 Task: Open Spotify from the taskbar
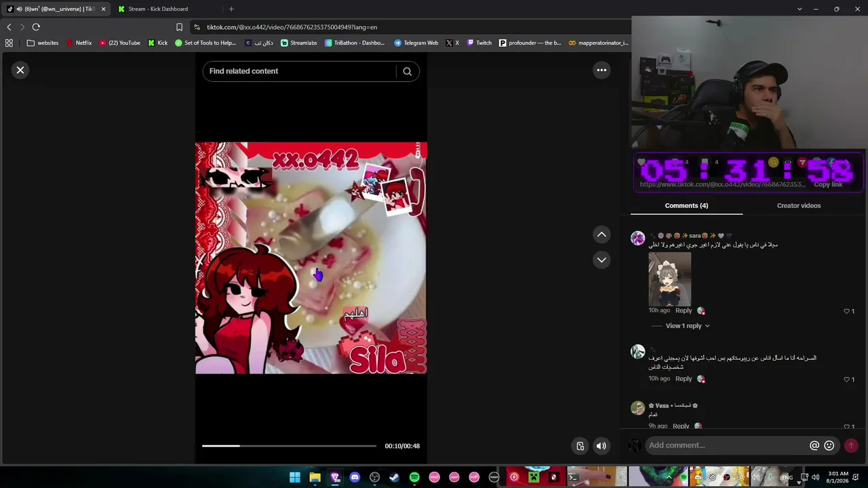click(414, 477)
